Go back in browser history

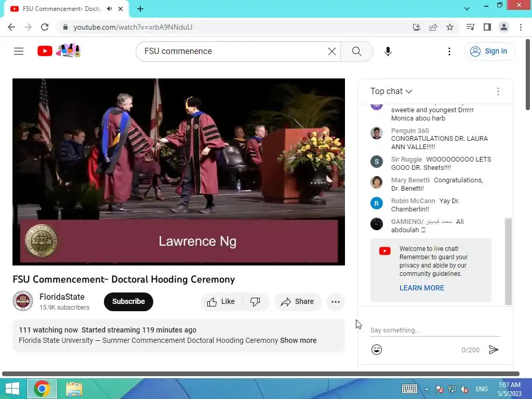tap(11, 27)
